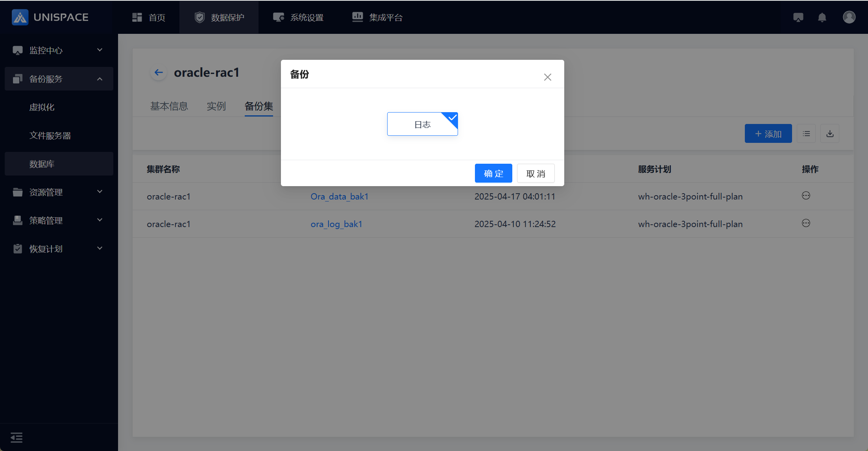
Task: Expand the 监控中心 sidebar section
Action: 59,50
